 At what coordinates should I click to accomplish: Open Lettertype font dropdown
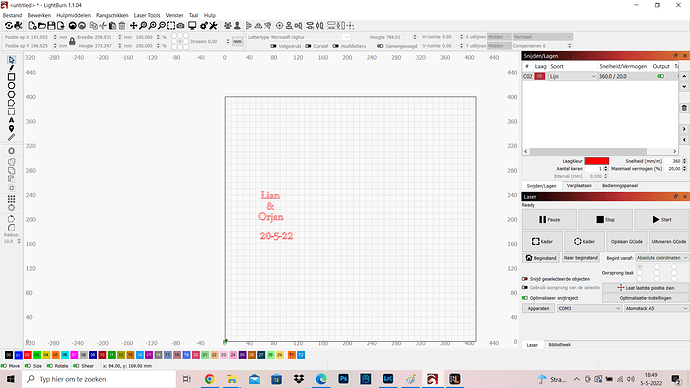[310, 37]
